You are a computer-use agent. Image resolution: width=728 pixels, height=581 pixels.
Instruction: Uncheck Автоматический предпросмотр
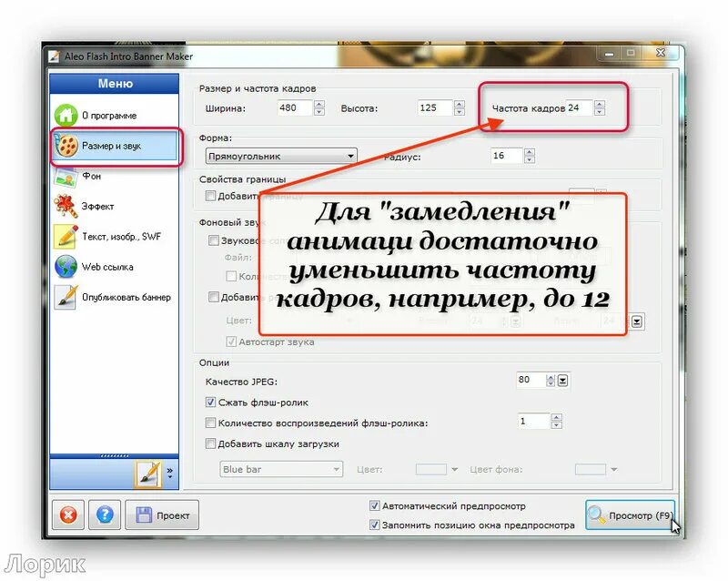[x=374, y=505]
